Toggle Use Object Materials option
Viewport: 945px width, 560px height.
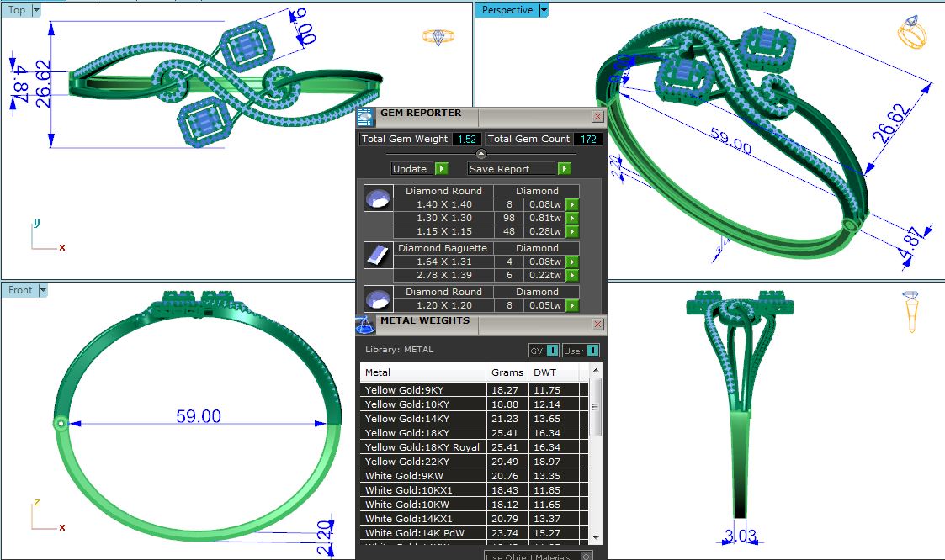pos(587,556)
